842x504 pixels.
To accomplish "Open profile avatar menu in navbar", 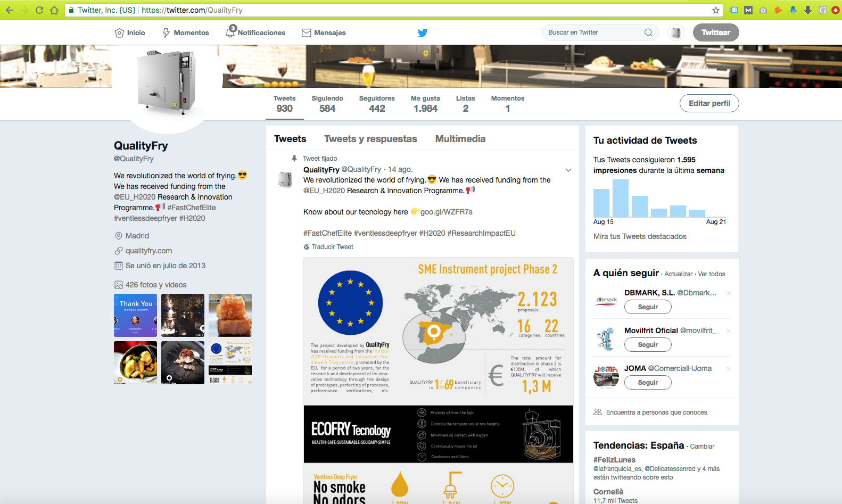I will coord(676,32).
